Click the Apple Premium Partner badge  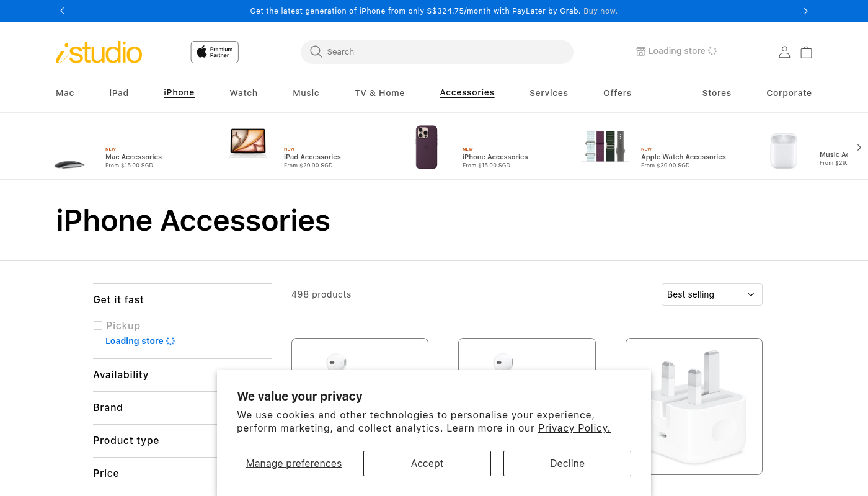tap(215, 52)
